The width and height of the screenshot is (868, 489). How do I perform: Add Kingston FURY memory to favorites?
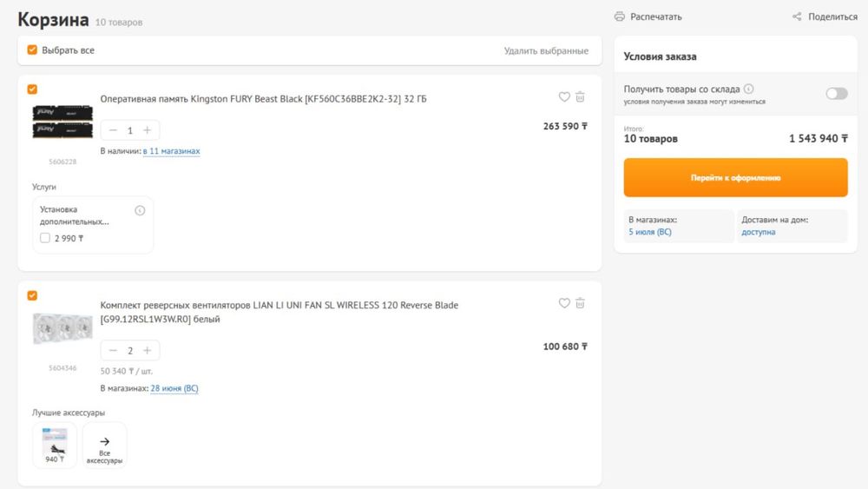564,97
